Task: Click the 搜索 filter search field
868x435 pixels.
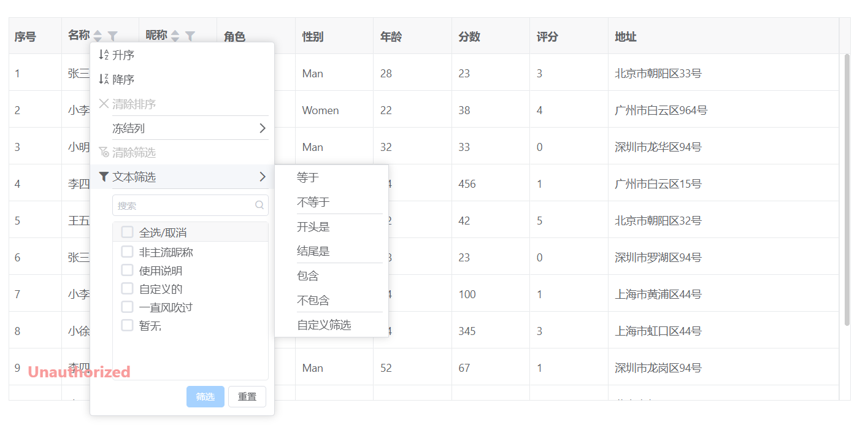Action: (190, 206)
